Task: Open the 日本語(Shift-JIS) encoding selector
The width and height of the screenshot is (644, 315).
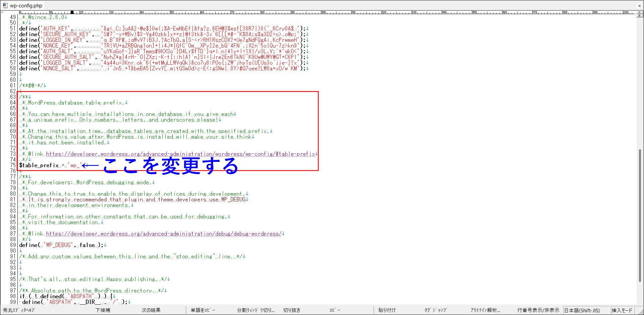Action: pyautogui.click(x=582, y=310)
